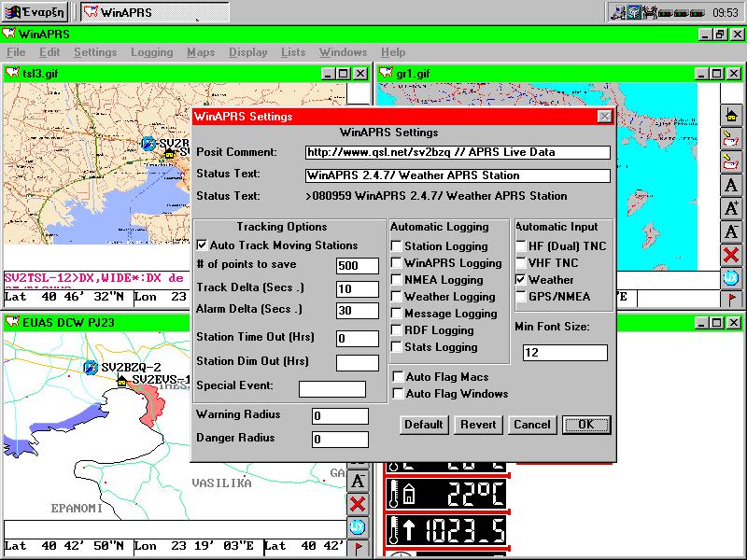The height and width of the screenshot is (560, 747).
Task: Check GPS/NMEA automatic input
Action: pyautogui.click(x=521, y=296)
